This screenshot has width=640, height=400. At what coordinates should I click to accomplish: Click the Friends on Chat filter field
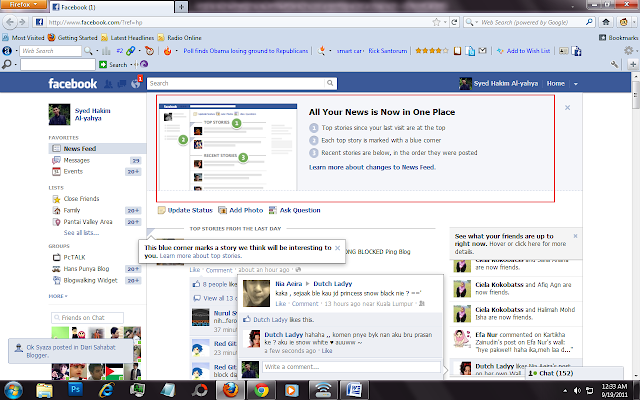(87, 318)
